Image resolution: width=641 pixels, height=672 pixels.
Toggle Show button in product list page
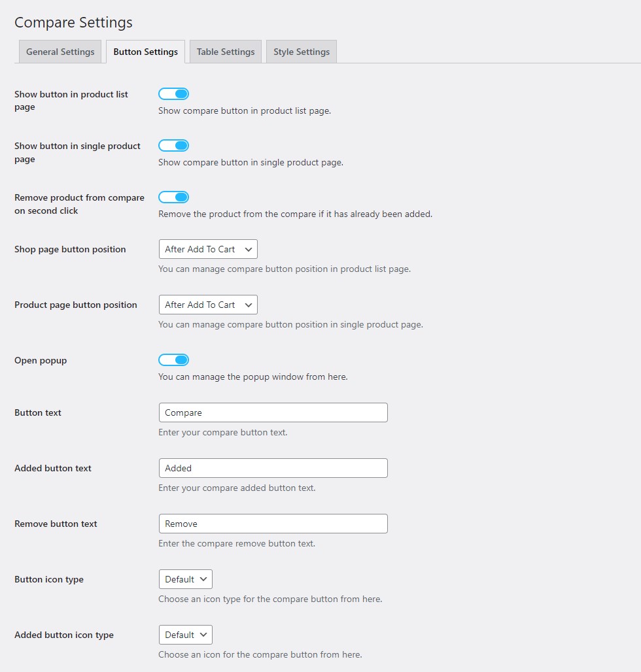pos(173,94)
